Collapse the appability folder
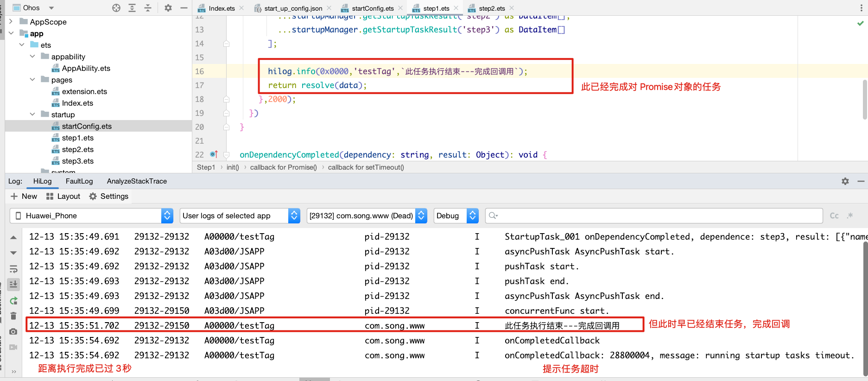The height and width of the screenshot is (381, 868). [x=32, y=57]
